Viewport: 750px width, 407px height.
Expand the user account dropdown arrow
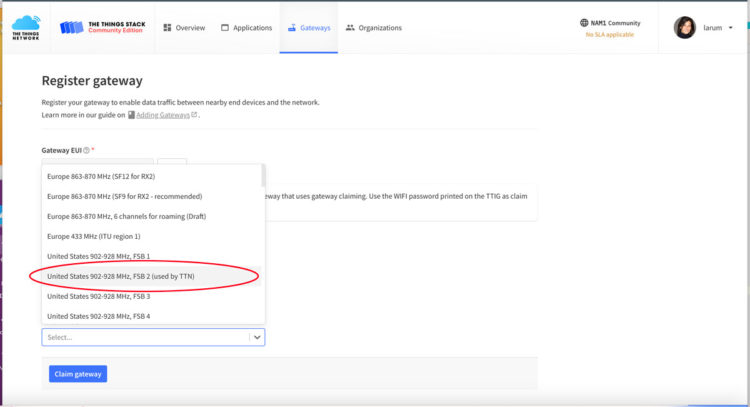point(731,28)
